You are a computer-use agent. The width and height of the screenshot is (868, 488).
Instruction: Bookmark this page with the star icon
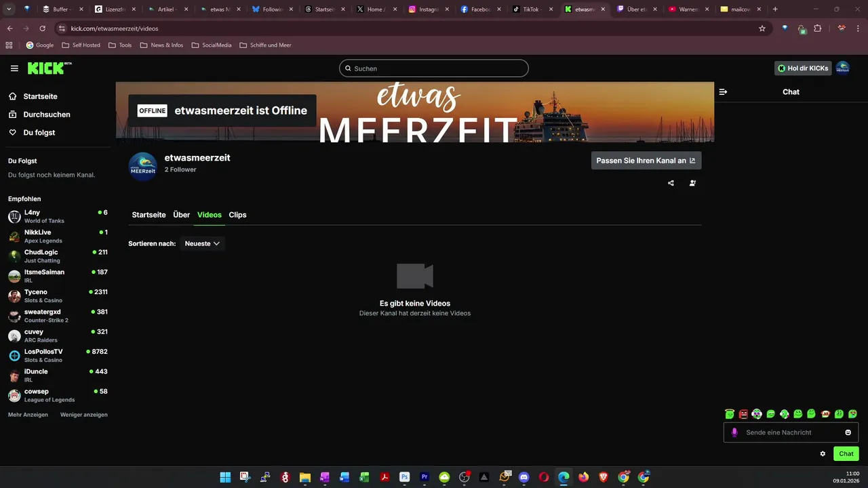[762, 28]
